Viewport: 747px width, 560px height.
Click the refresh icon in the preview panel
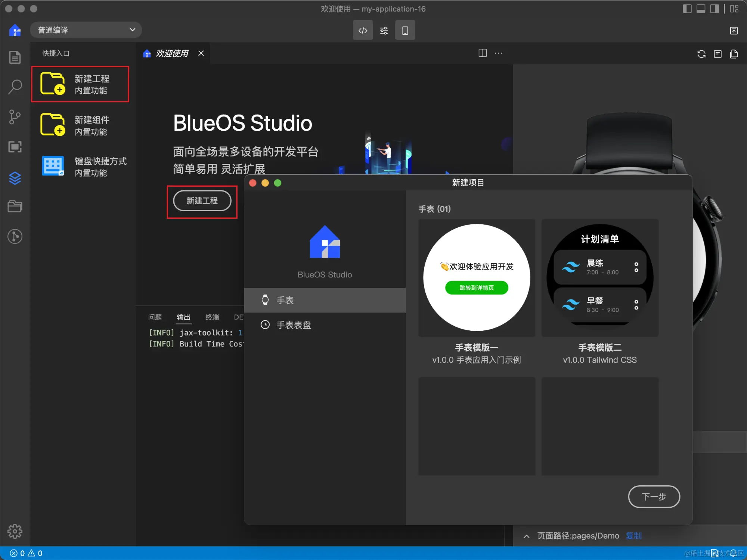(x=701, y=54)
